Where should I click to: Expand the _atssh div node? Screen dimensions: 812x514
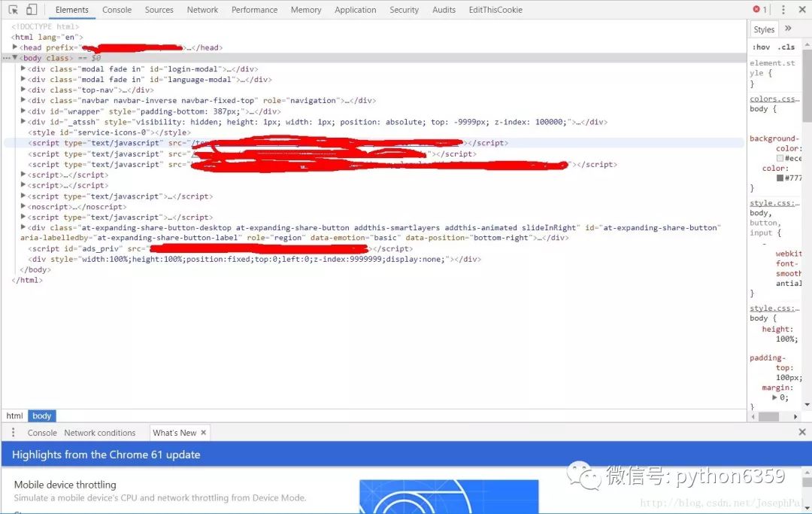[23, 121]
